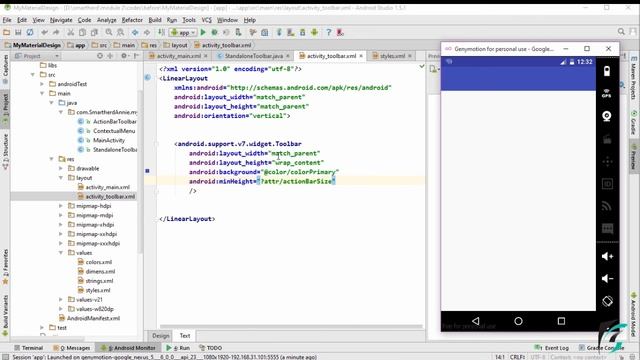Open Genymotion GPS widget
The image size is (640, 360).
pos(607,93)
